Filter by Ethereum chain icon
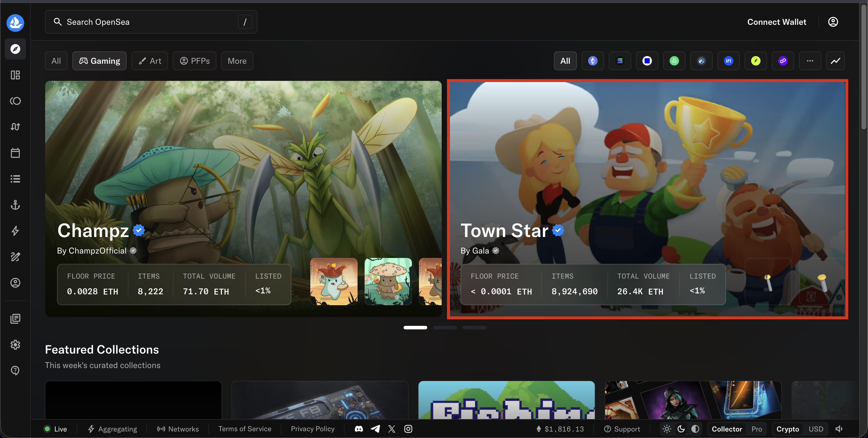The width and height of the screenshot is (868, 438). click(593, 61)
